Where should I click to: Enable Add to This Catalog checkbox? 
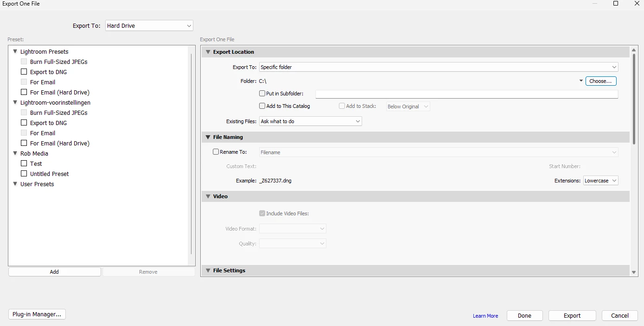pyautogui.click(x=262, y=106)
